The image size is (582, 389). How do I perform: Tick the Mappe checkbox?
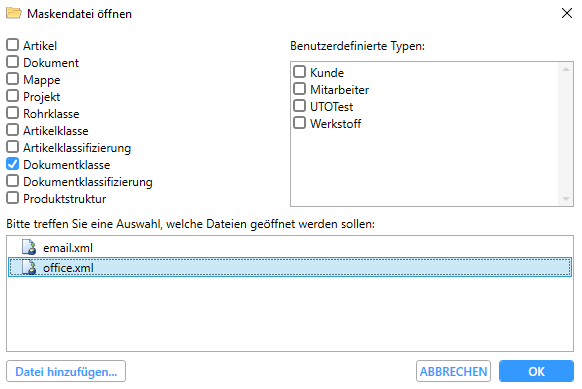tap(13, 79)
